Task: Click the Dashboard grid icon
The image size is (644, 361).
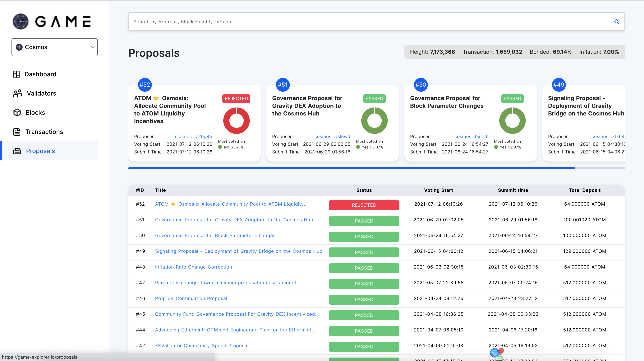Action: coord(16,74)
